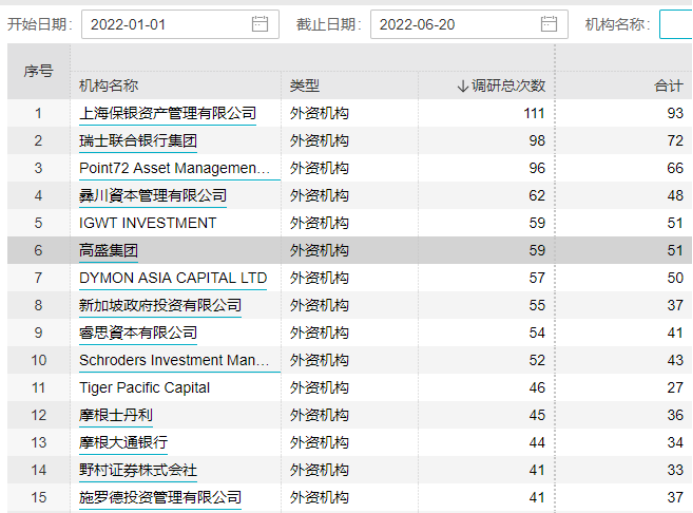Click the end date field 2022-06-20
This screenshot has width=693, height=513.
tap(455, 25)
